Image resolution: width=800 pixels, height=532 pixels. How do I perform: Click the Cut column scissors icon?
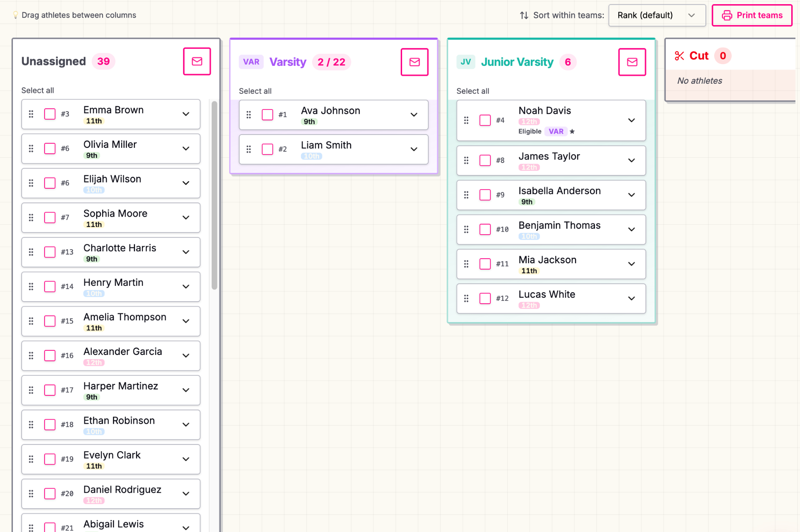[679, 56]
